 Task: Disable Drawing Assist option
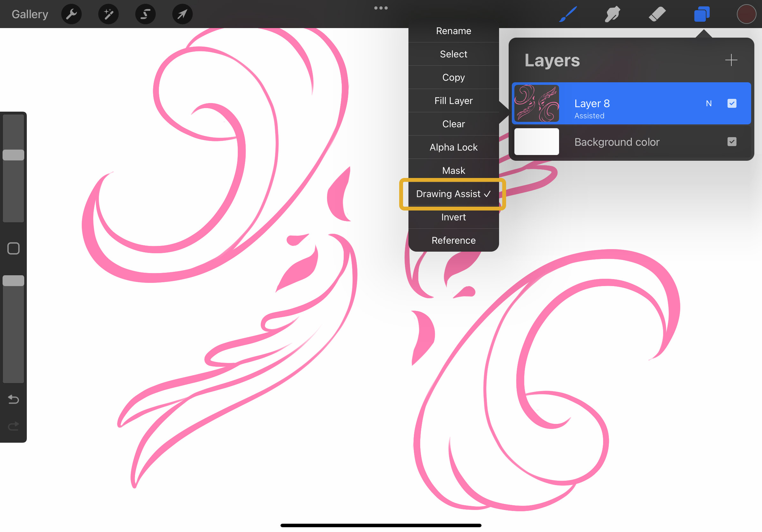(453, 194)
